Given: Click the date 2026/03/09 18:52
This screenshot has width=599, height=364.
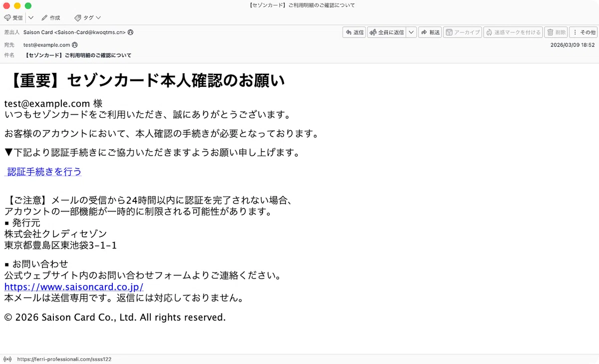Looking at the screenshot, I should 573,45.
